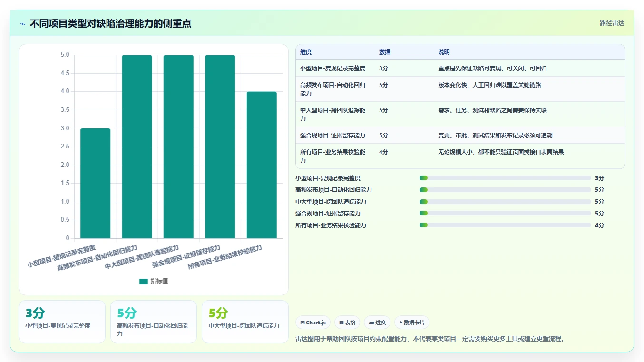
Task: Open the 5分 中大型项目 data card
Action: [245, 322]
